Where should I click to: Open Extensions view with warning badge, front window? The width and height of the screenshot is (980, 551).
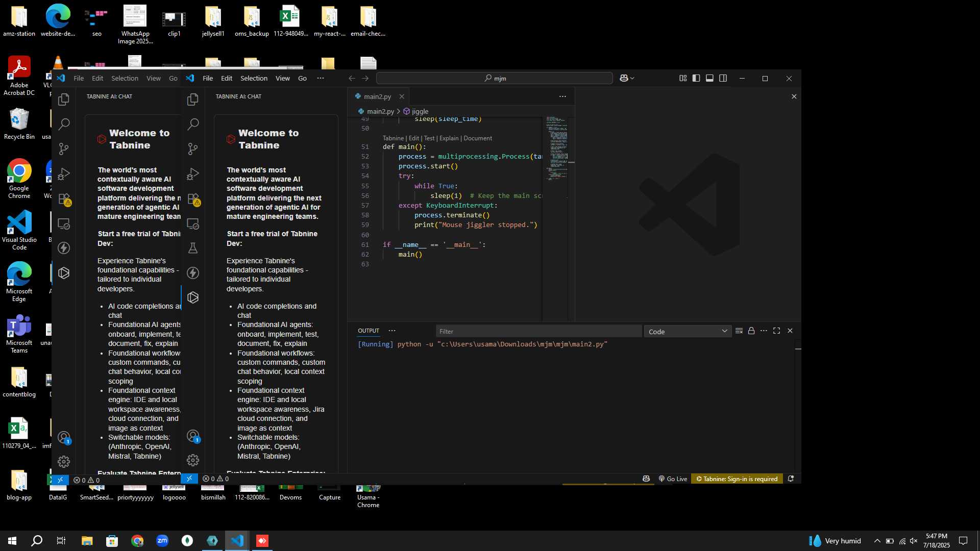(193, 199)
